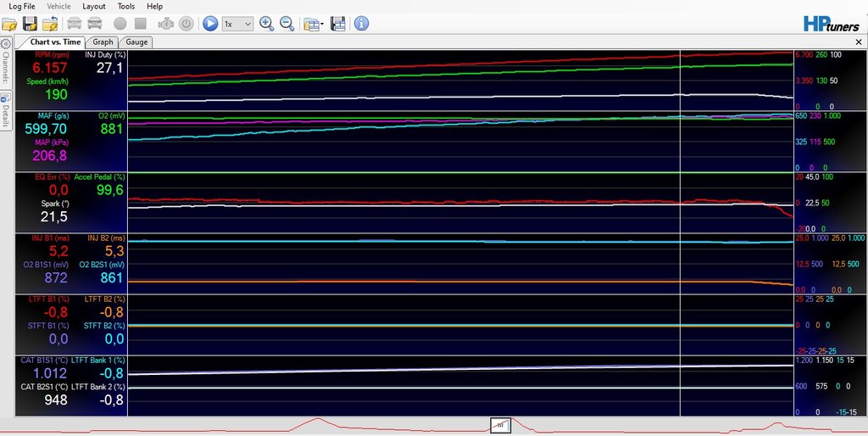
Task: Open the blue info icon
Action: pyautogui.click(x=361, y=24)
